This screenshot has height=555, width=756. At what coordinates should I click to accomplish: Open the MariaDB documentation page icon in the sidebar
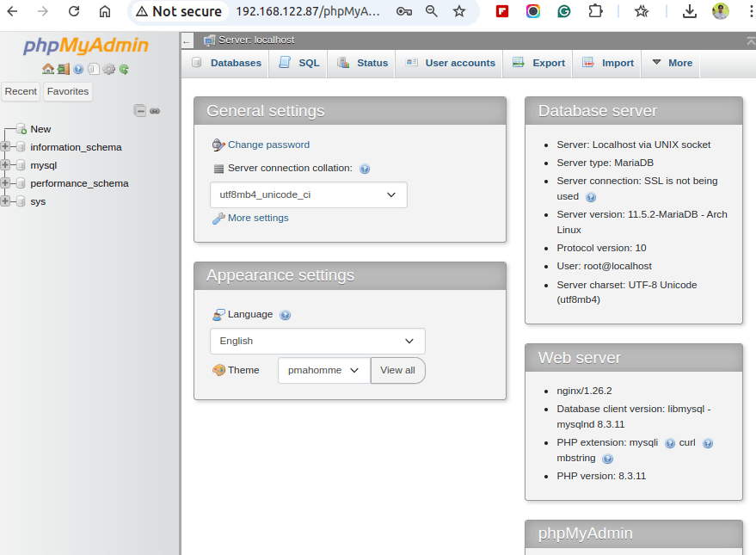click(94, 70)
